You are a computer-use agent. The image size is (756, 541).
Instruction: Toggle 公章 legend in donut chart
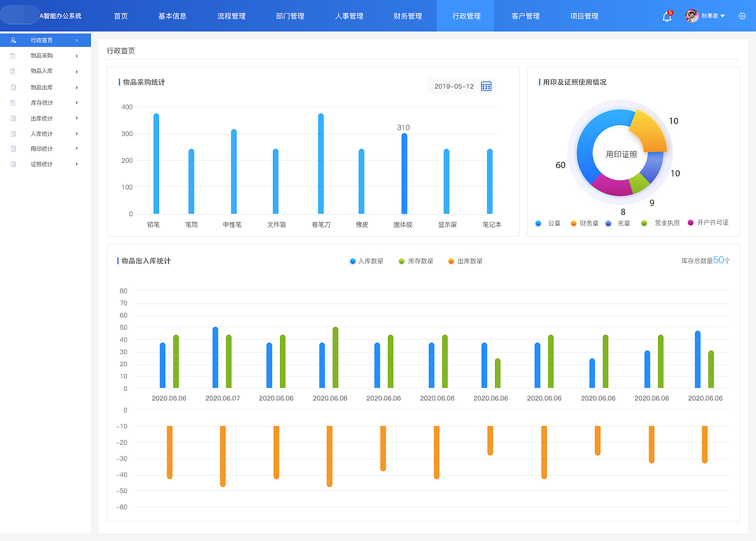(x=548, y=223)
